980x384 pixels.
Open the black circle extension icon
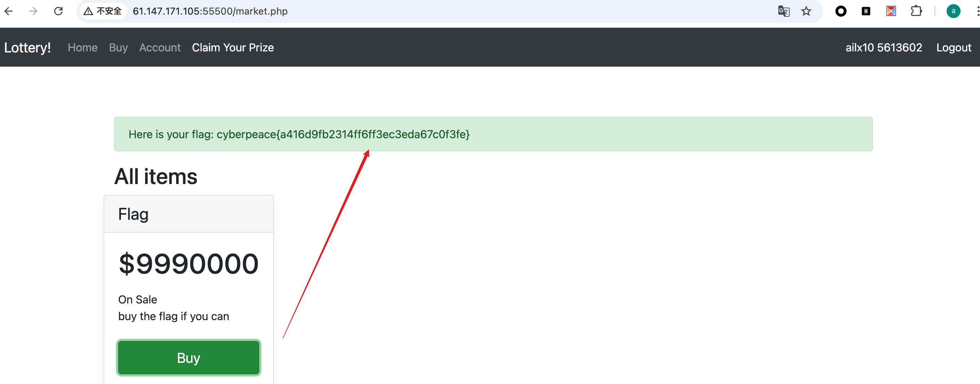841,11
